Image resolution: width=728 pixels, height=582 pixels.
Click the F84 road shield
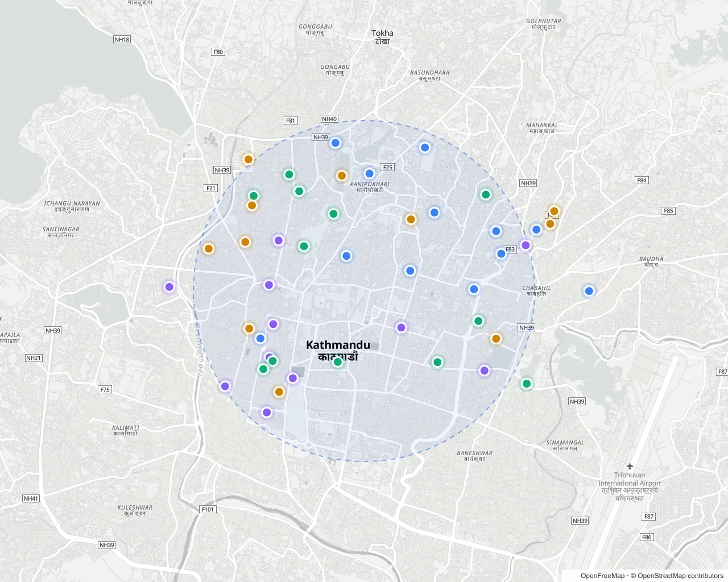(x=642, y=180)
